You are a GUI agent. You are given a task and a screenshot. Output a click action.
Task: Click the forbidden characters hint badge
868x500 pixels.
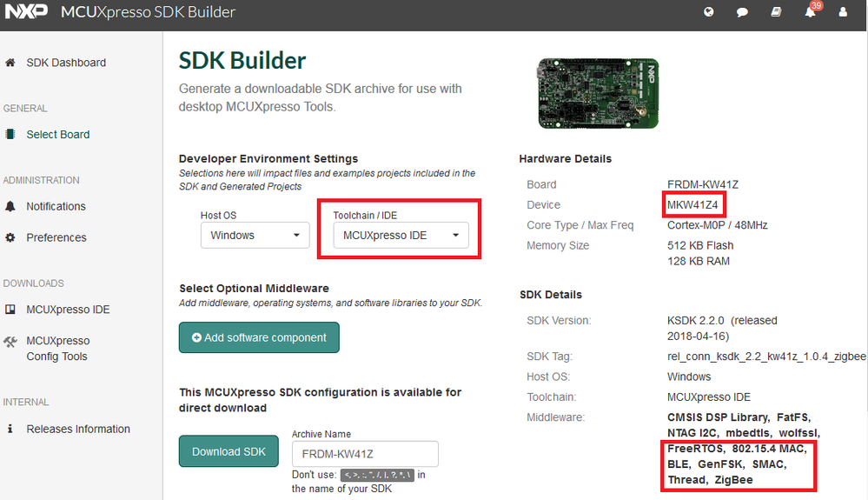click(377, 475)
